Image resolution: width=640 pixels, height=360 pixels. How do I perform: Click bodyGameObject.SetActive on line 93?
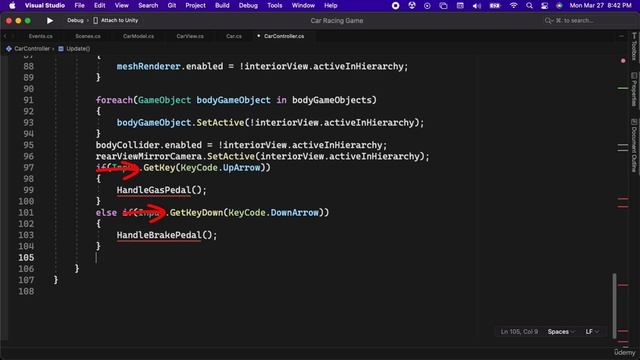pos(180,122)
